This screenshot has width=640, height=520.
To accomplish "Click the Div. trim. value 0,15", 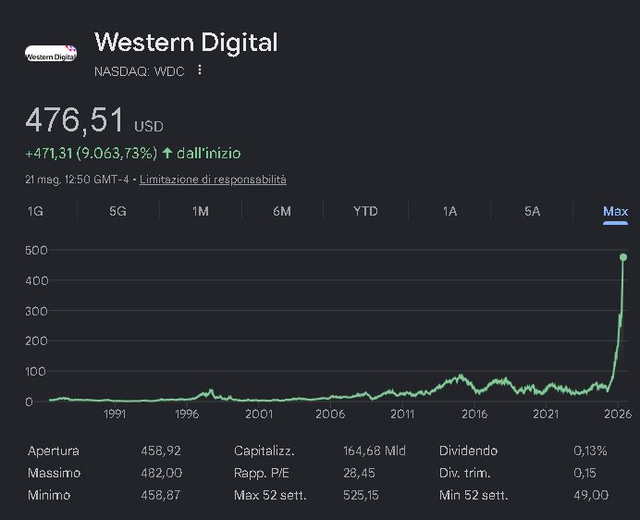I will coord(585,473).
